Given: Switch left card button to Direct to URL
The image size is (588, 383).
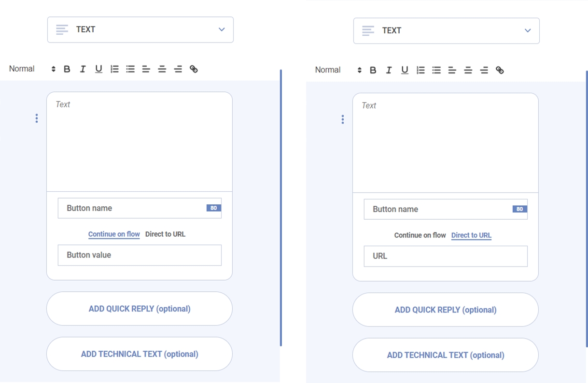Looking at the screenshot, I should 165,234.
